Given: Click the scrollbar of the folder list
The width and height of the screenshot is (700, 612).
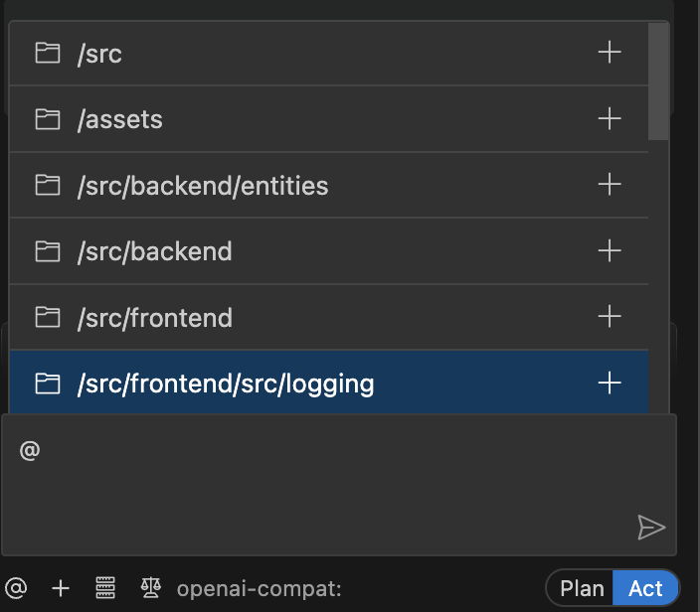Looking at the screenshot, I should pos(658,79).
